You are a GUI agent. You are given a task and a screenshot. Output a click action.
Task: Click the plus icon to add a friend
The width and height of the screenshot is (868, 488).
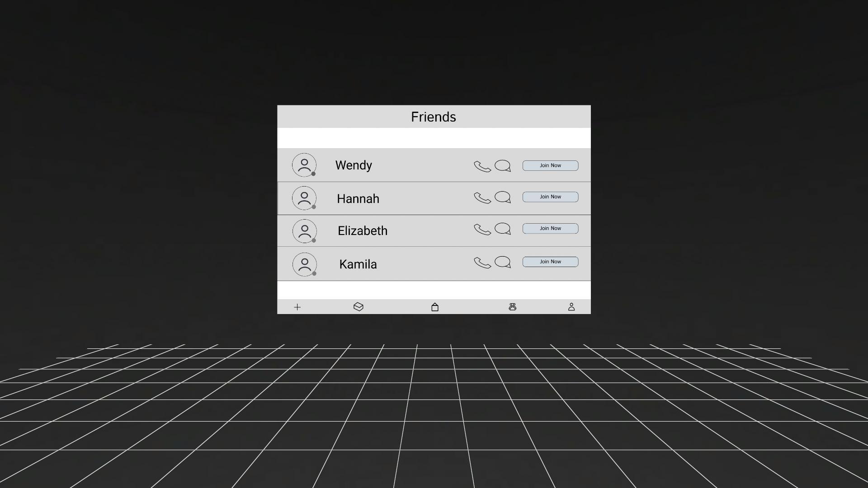(297, 307)
